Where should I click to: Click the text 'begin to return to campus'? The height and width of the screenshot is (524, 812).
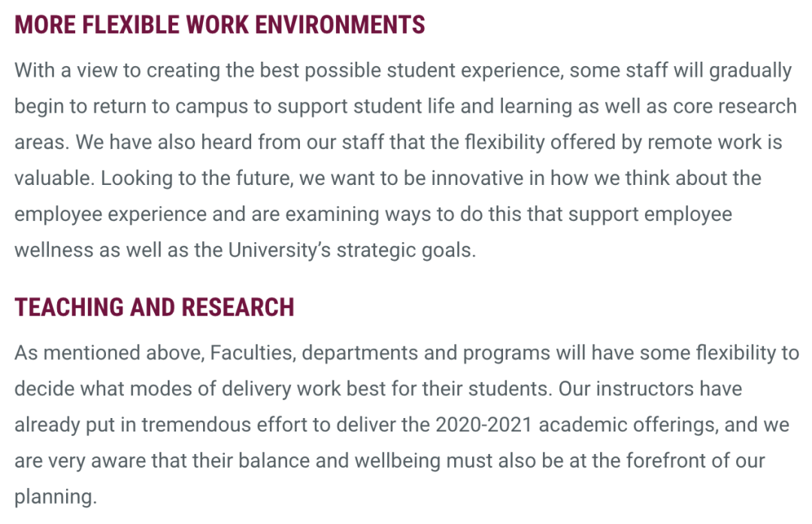(131, 107)
